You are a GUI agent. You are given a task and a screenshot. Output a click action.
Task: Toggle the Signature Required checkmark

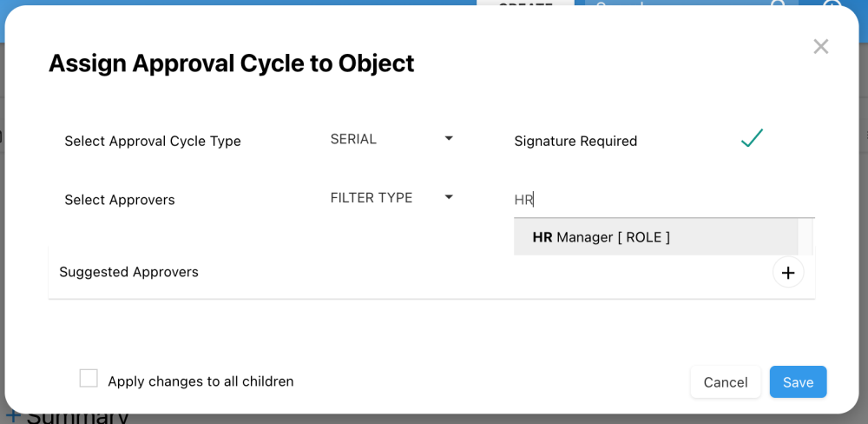pos(752,138)
